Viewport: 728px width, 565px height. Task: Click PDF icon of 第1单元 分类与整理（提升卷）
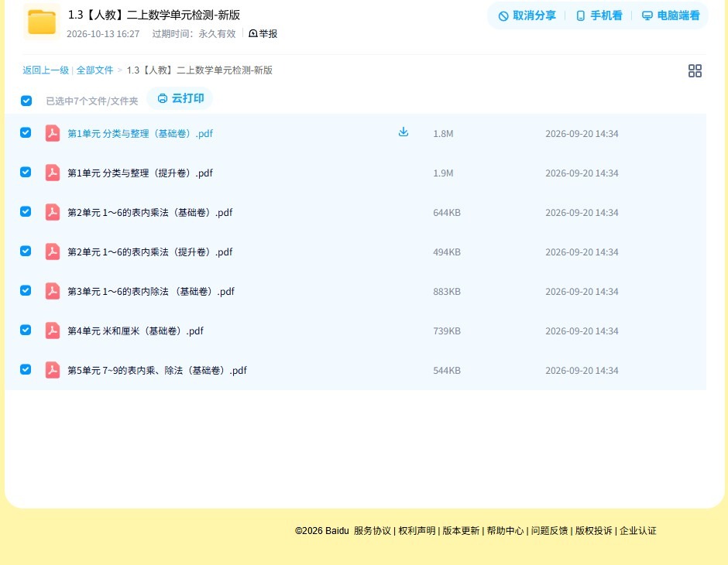pos(53,173)
